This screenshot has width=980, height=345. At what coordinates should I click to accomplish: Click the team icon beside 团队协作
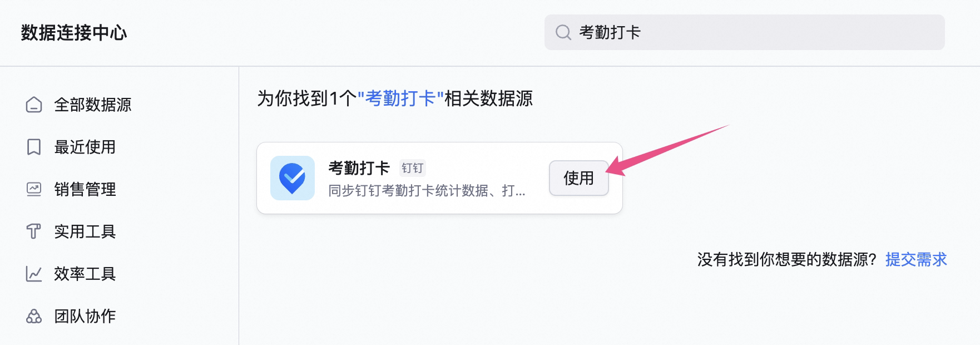coord(34,316)
